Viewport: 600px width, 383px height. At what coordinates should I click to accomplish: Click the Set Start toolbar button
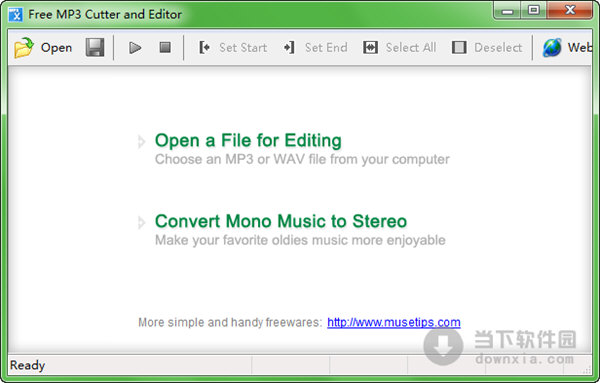[x=233, y=47]
